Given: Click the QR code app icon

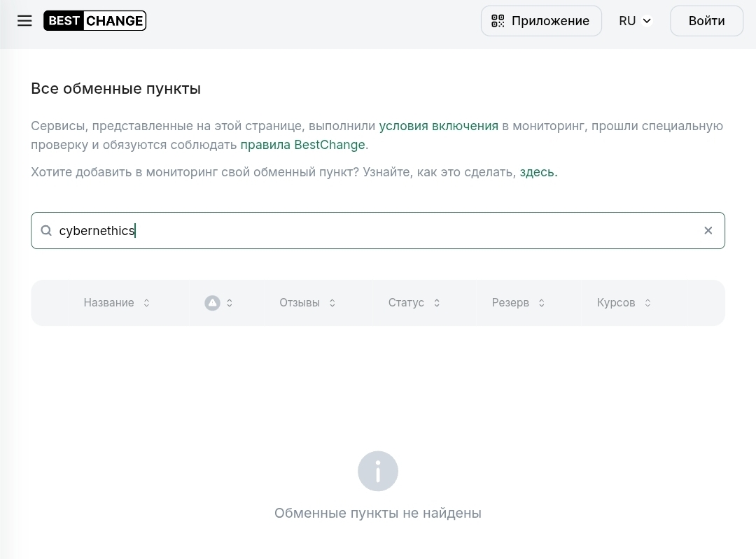Looking at the screenshot, I should coord(498,21).
